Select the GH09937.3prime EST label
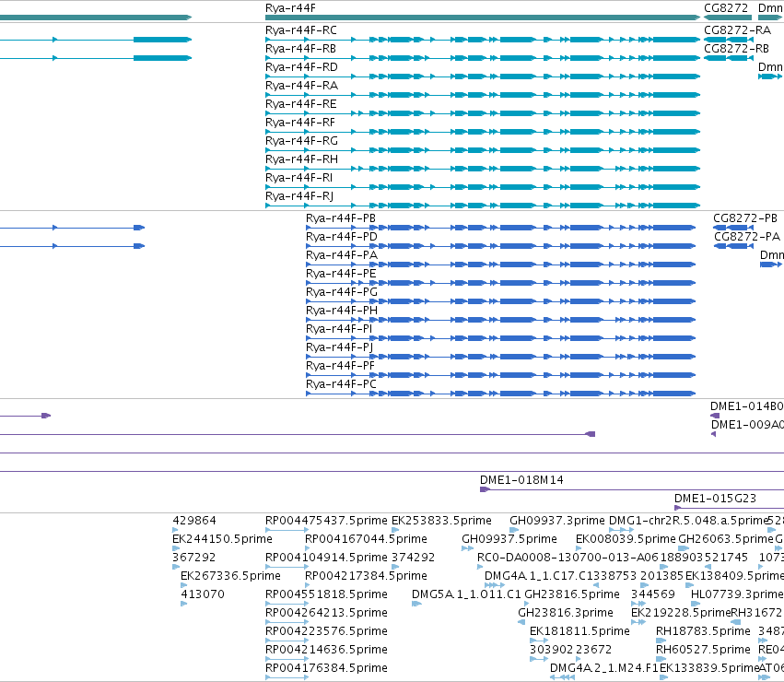This screenshot has height=682, width=784. coord(557,521)
